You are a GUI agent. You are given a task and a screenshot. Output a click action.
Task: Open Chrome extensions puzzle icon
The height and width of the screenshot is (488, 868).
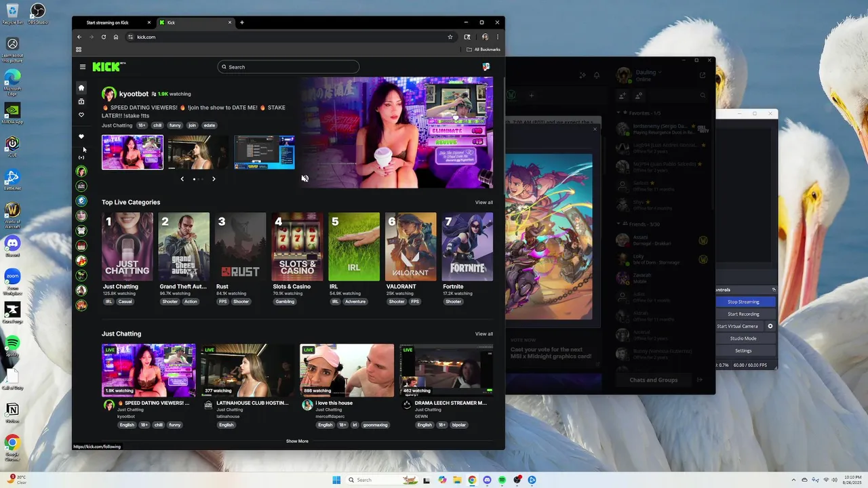pos(467,37)
